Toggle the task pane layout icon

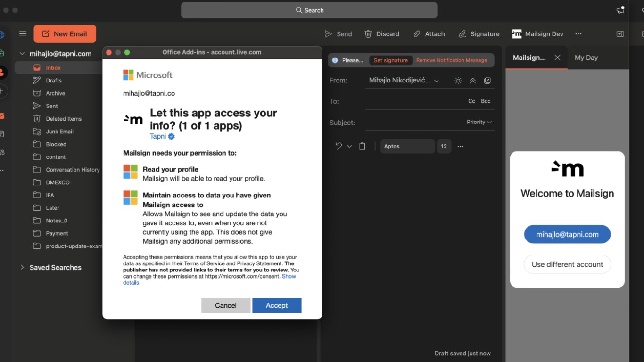(x=620, y=34)
